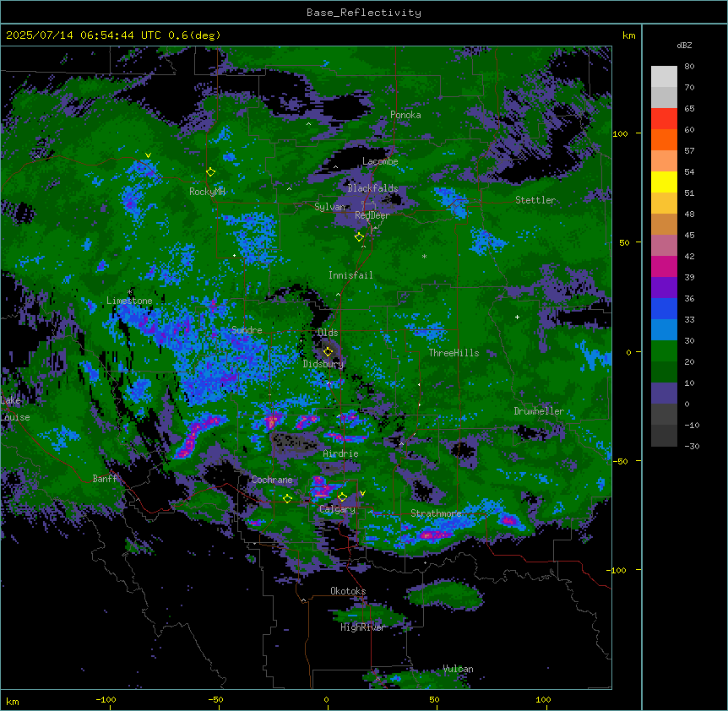
Task: Click the Cochrane label
Action: click(x=272, y=480)
